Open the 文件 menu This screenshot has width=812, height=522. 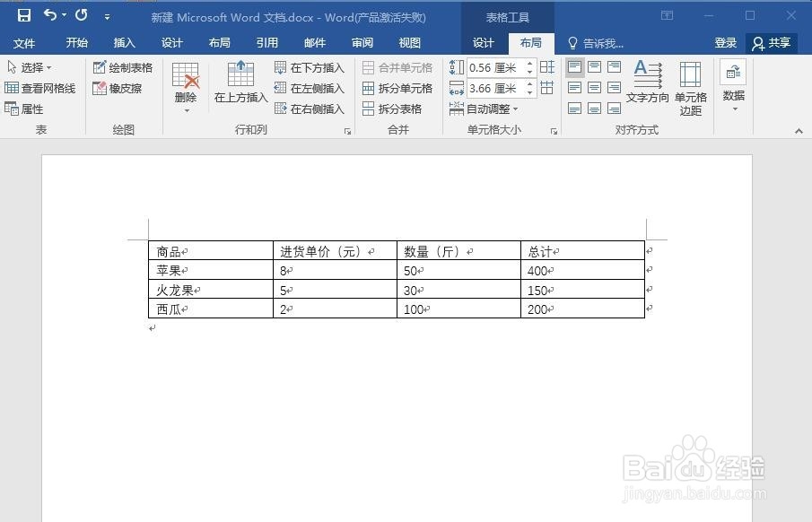(24, 43)
